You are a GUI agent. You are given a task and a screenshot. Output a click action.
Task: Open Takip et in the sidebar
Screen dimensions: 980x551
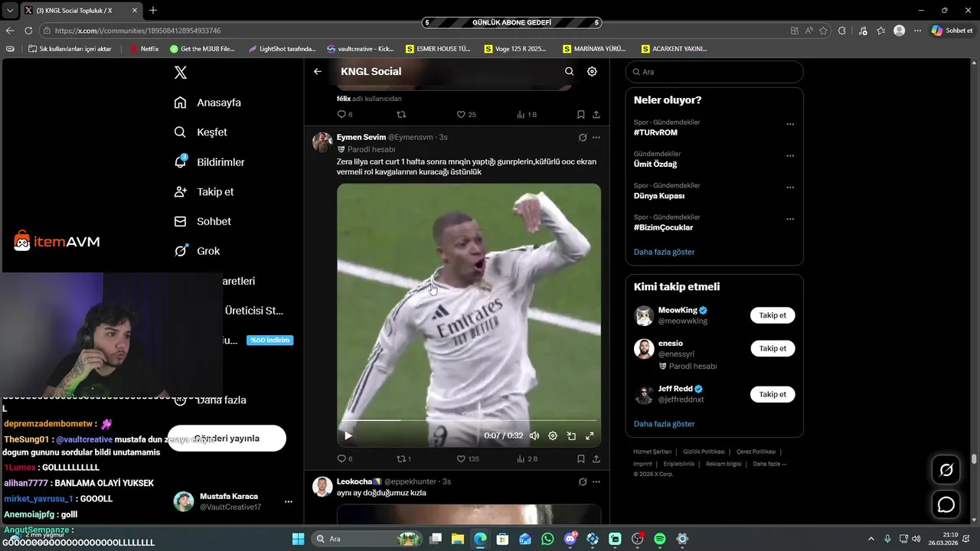pos(204,192)
